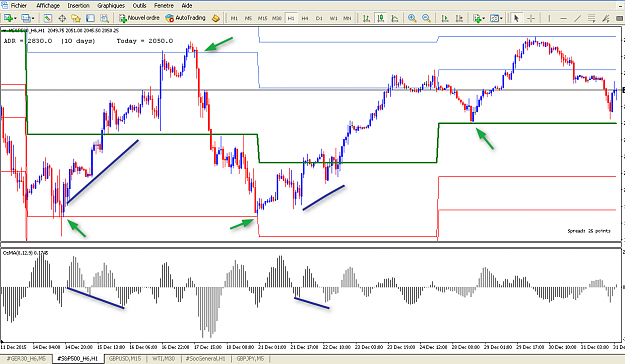This screenshot has height=364, width=625.
Task: Open the Market Watch panel icon
Action: click(48, 18)
